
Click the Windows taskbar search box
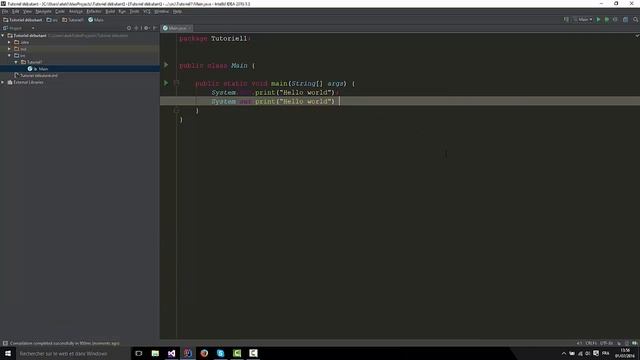click(x=73, y=353)
